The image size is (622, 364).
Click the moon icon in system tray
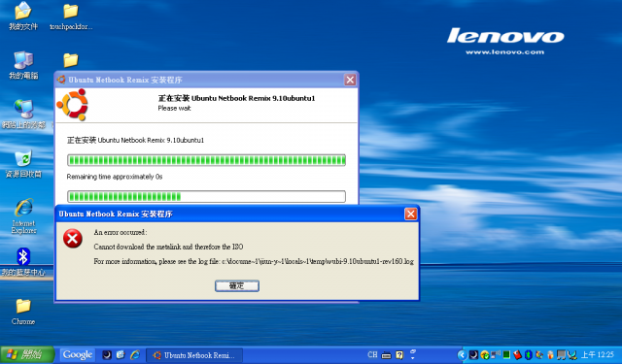tap(473, 355)
